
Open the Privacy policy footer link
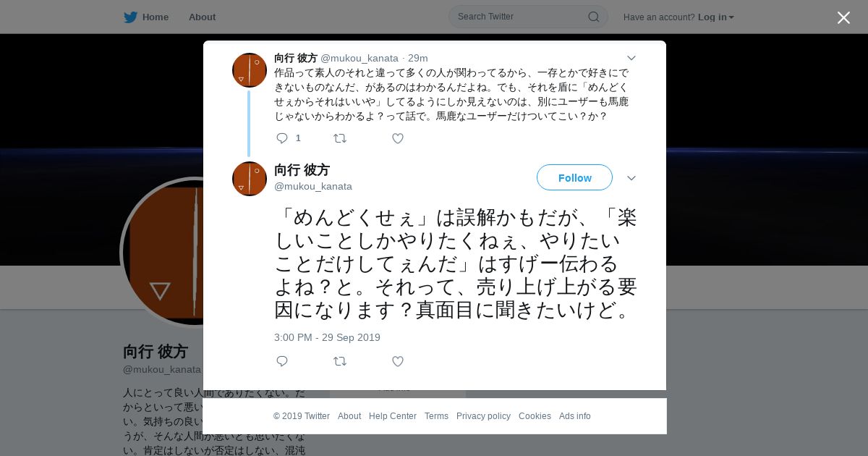[x=483, y=416]
